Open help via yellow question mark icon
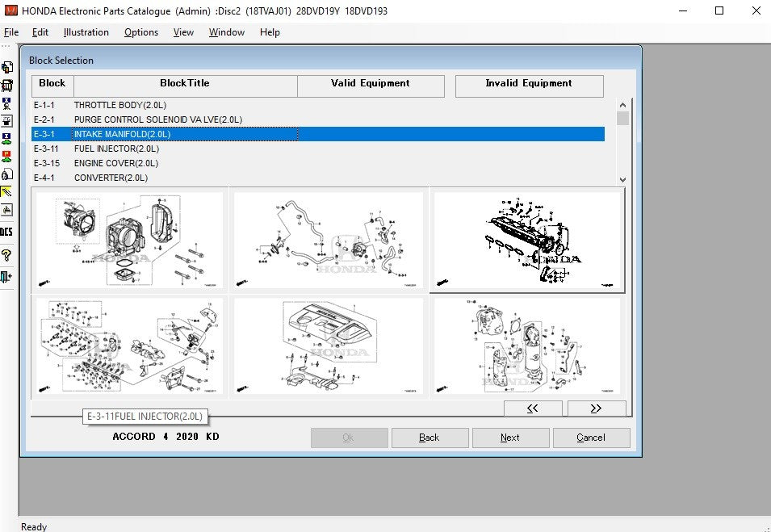Viewport: 771px width, 532px height. tap(6, 255)
